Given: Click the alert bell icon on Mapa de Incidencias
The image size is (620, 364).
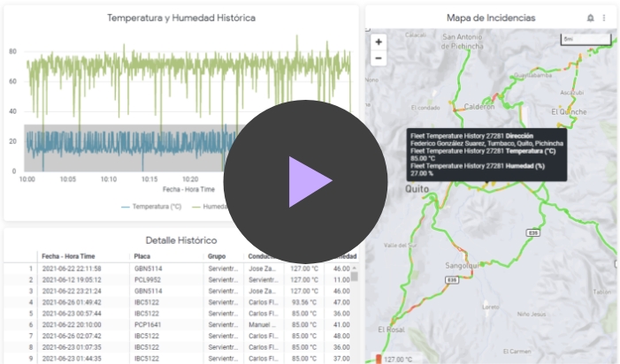Looking at the screenshot, I should [591, 18].
